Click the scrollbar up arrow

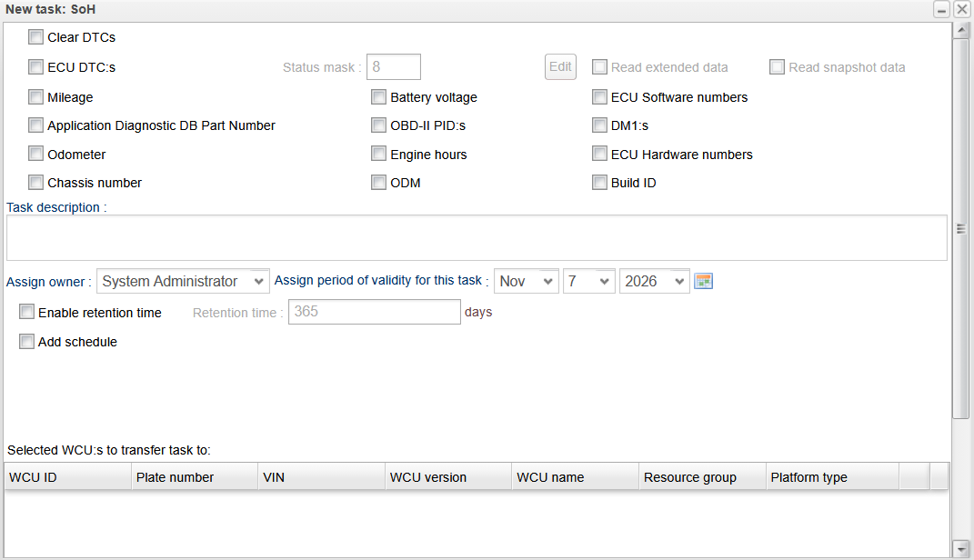pos(960,30)
